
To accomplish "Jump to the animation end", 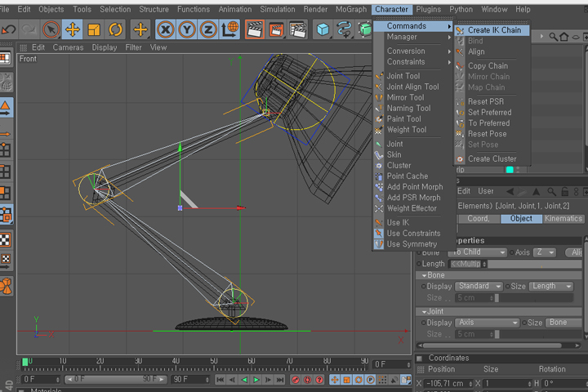I will click(x=280, y=380).
